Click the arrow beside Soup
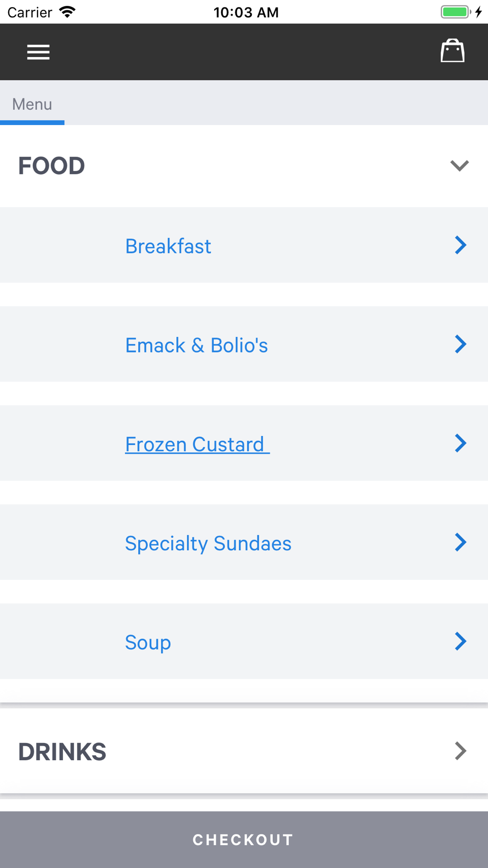This screenshot has width=488, height=868. [460, 641]
